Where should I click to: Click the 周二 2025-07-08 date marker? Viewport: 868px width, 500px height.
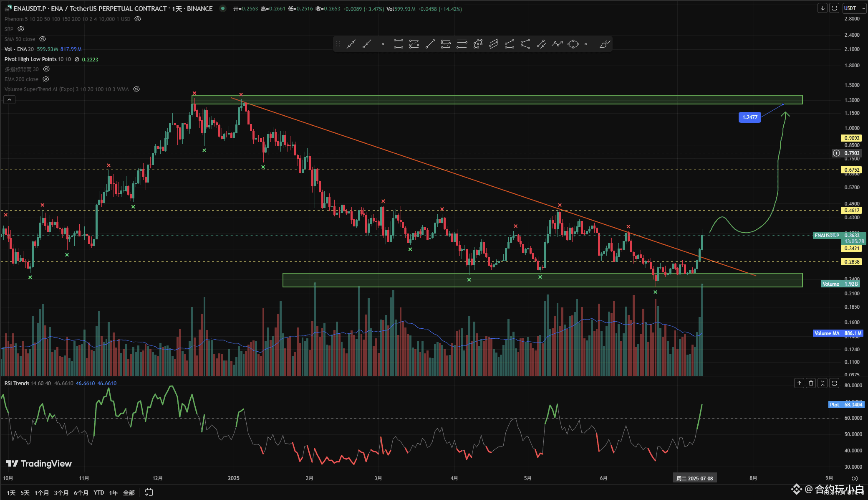pyautogui.click(x=695, y=478)
